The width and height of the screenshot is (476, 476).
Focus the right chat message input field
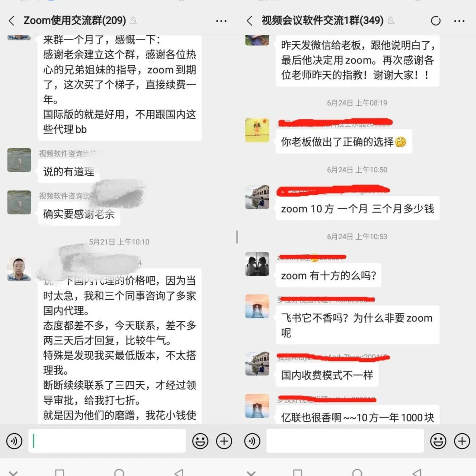(345, 441)
